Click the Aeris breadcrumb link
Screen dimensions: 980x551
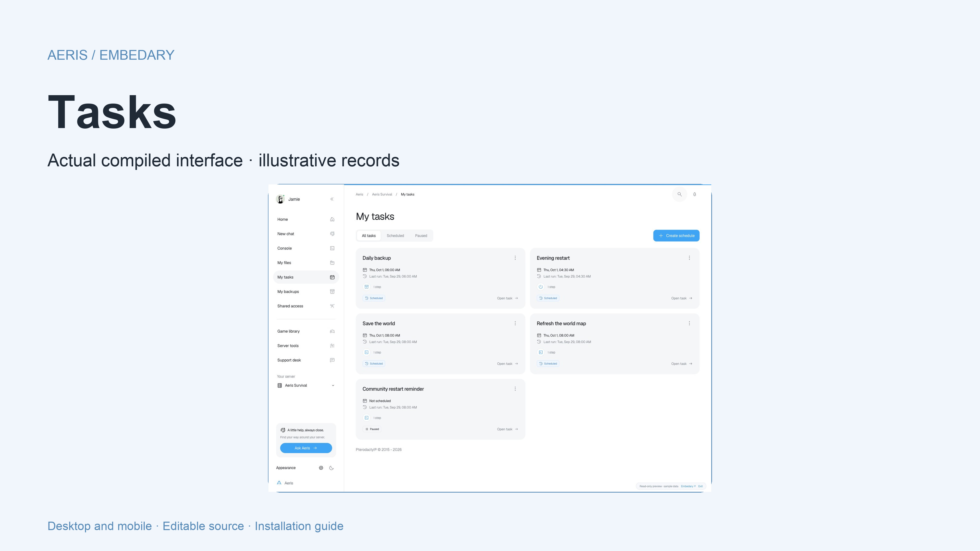[360, 194]
